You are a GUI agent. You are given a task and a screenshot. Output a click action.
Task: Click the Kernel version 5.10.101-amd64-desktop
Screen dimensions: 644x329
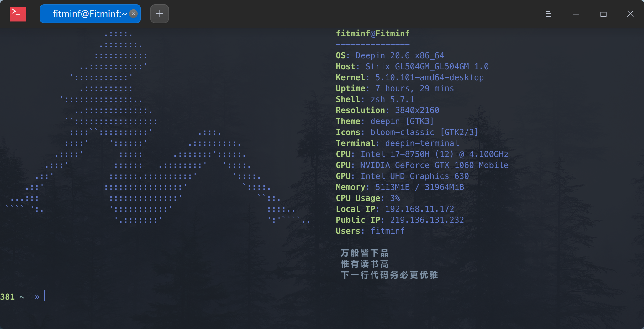pyautogui.click(x=430, y=77)
